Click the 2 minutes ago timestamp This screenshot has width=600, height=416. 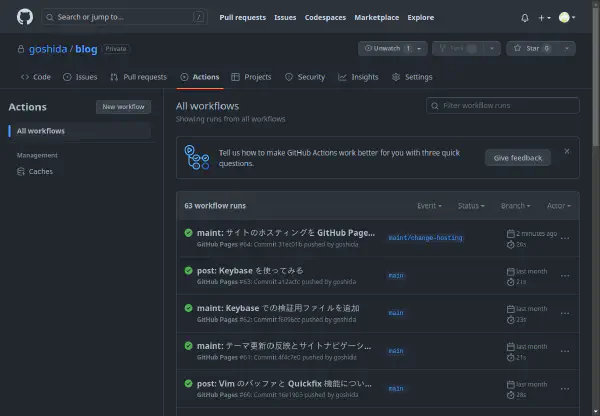(x=536, y=233)
